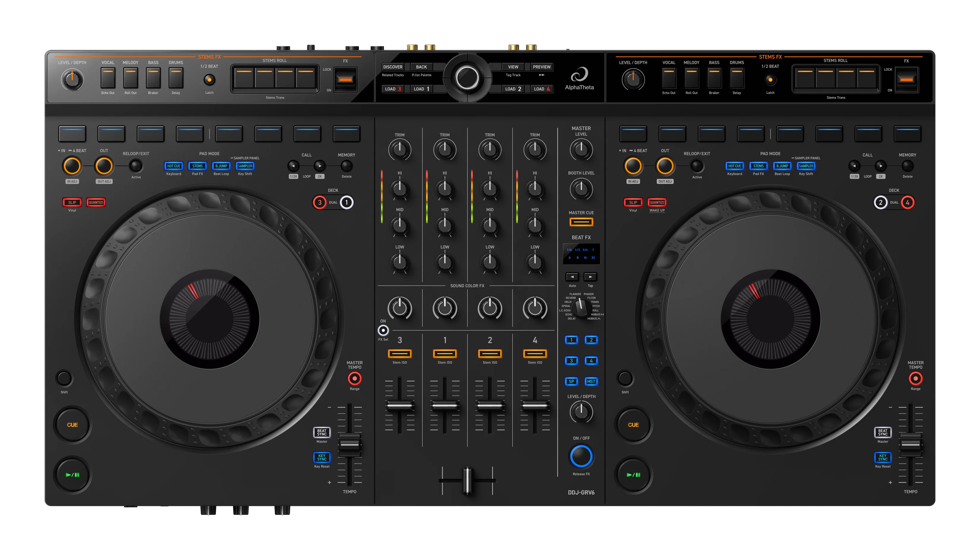
Task: Click the left 1/2 BEAT button
Action: click(209, 80)
